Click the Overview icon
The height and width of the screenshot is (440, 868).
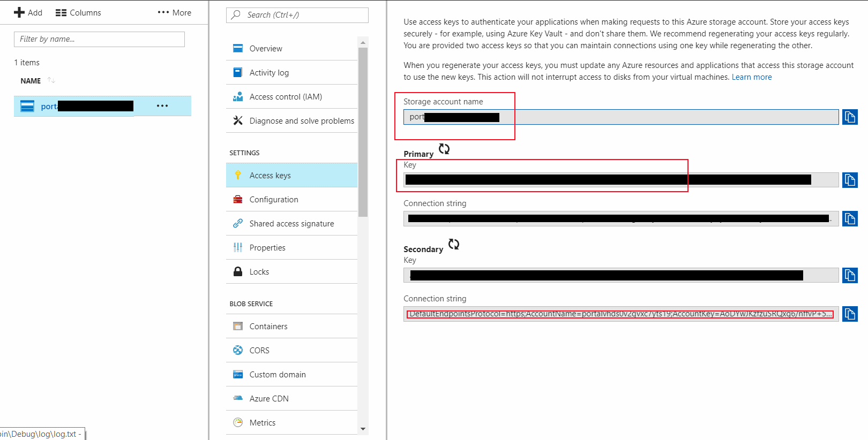pos(238,48)
